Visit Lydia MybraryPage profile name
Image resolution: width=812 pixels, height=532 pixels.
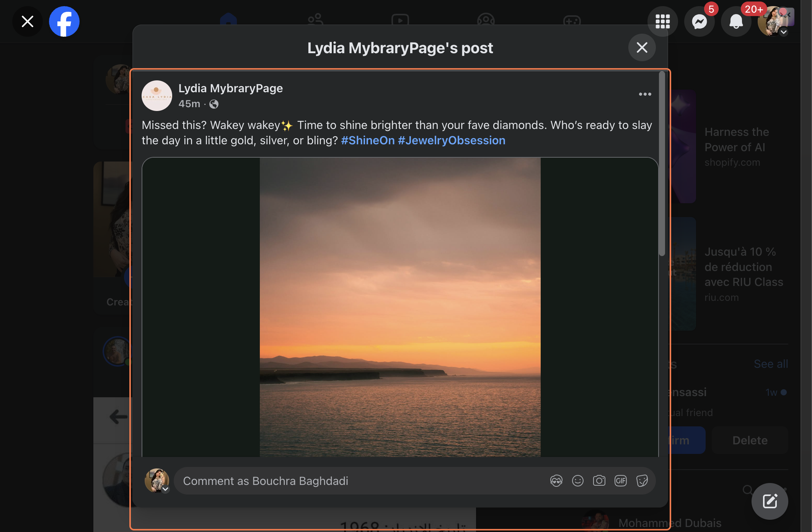click(x=230, y=88)
